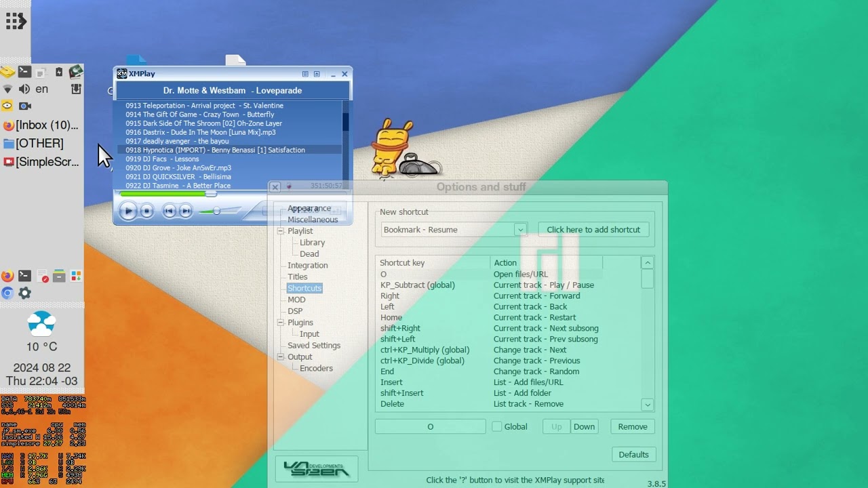Click the Previous track button in XMPlay
Screen dimensions: 868x488
pos(170,211)
